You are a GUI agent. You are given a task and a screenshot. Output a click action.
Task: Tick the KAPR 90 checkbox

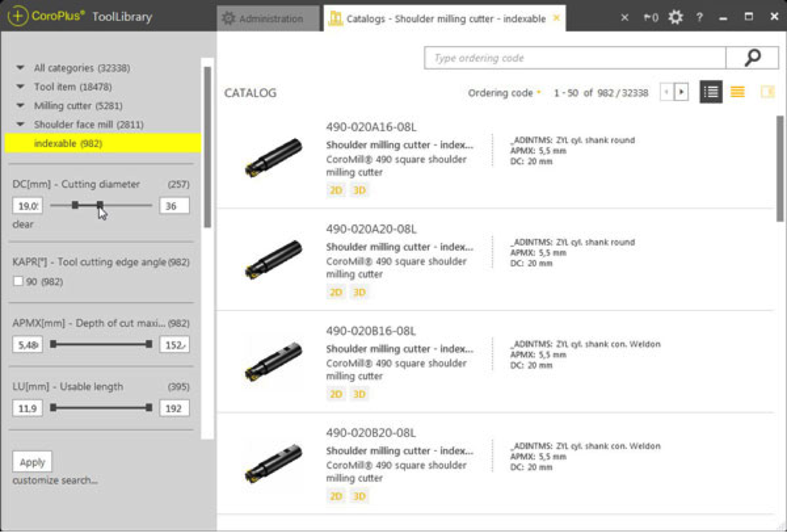(x=18, y=281)
